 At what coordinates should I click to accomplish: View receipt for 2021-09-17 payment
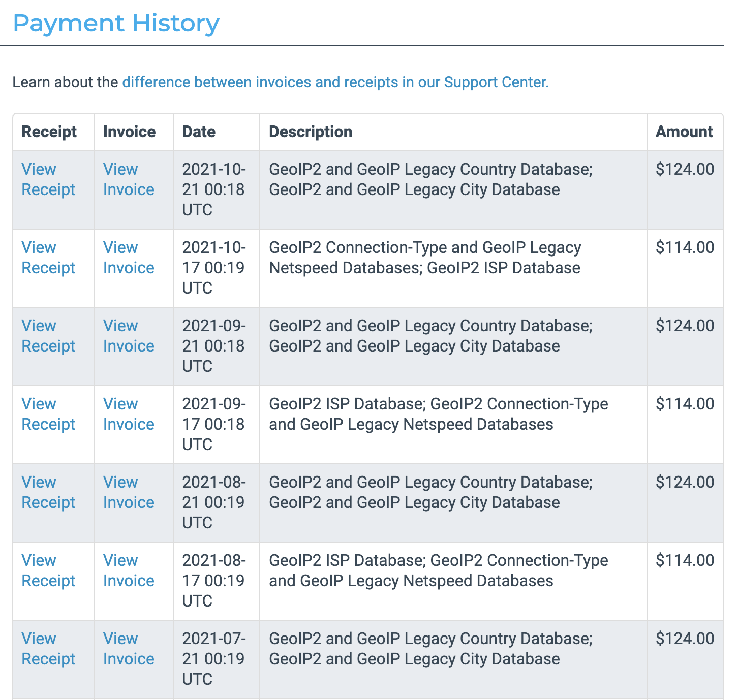click(48, 414)
